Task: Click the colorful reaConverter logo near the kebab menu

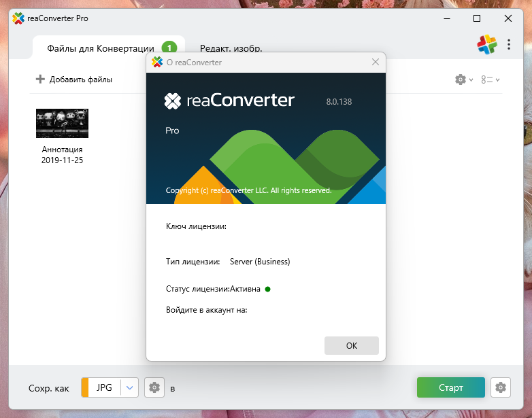Action: point(486,45)
